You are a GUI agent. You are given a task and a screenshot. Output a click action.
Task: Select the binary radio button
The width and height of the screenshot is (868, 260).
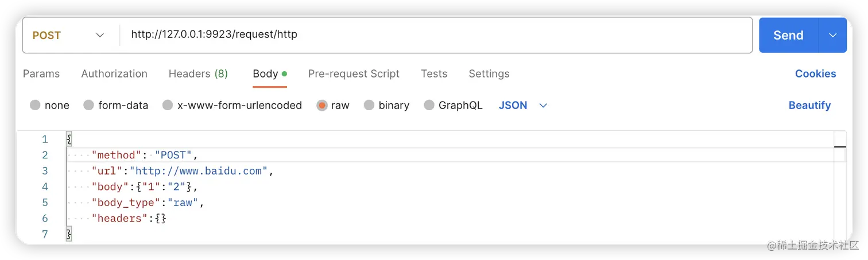369,105
